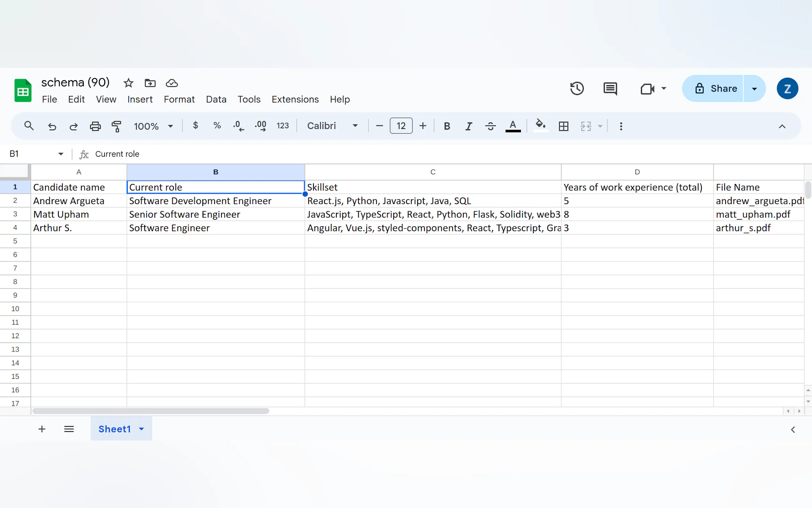
Task: Open the Sheet1 tab dropdown arrow
Action: (141, 429)
